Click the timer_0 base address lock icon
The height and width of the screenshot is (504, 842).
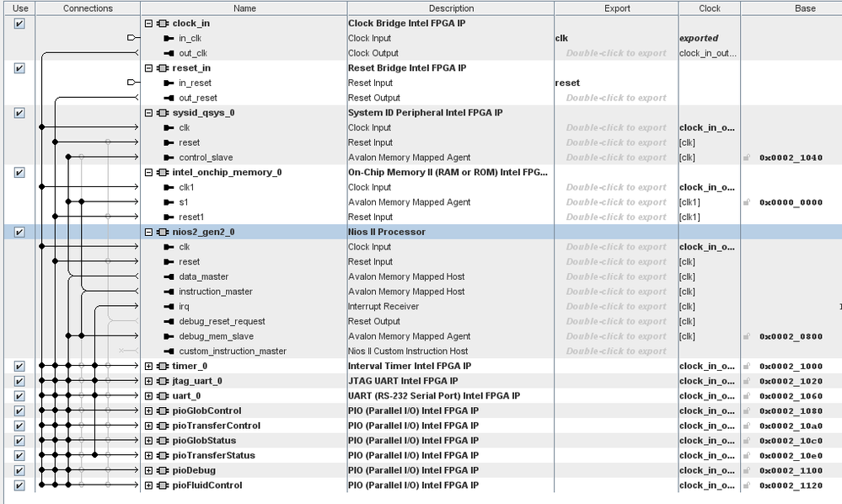pyautogui.click(x=747, y=366)
